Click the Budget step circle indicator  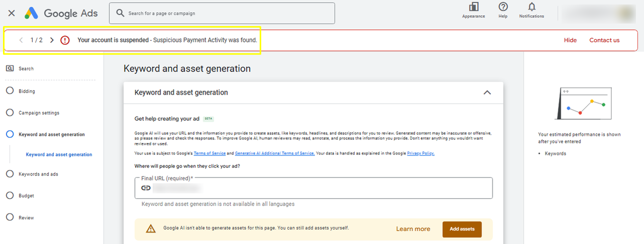click(x=10, y=195)
